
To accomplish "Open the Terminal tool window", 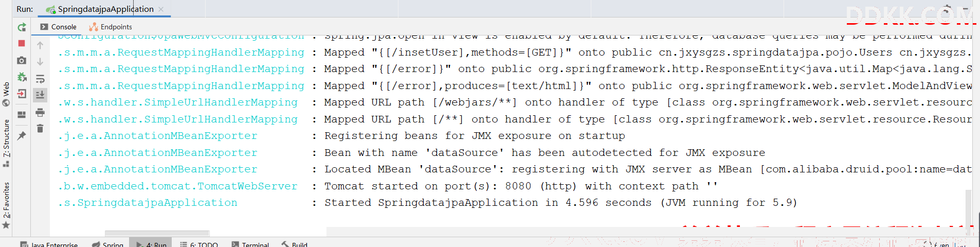I will pyautogui.click(x=250, y=244).
